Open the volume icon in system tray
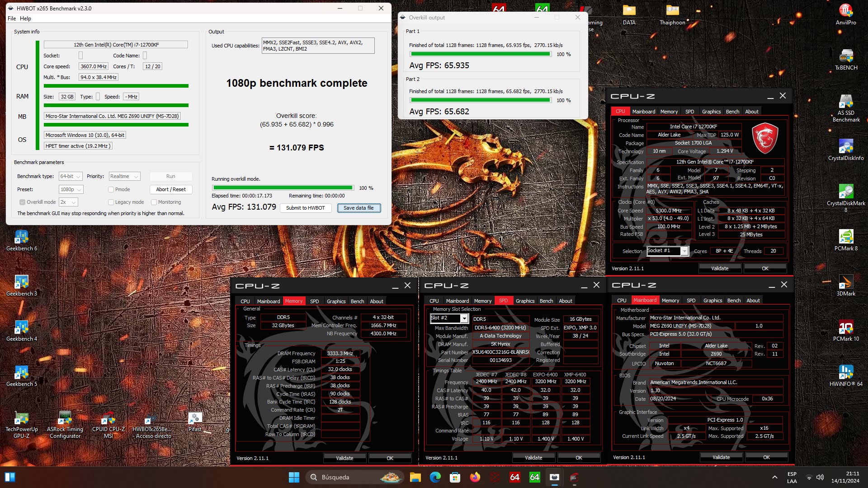This screenshot has height=488, width=868. coord(820,477)
